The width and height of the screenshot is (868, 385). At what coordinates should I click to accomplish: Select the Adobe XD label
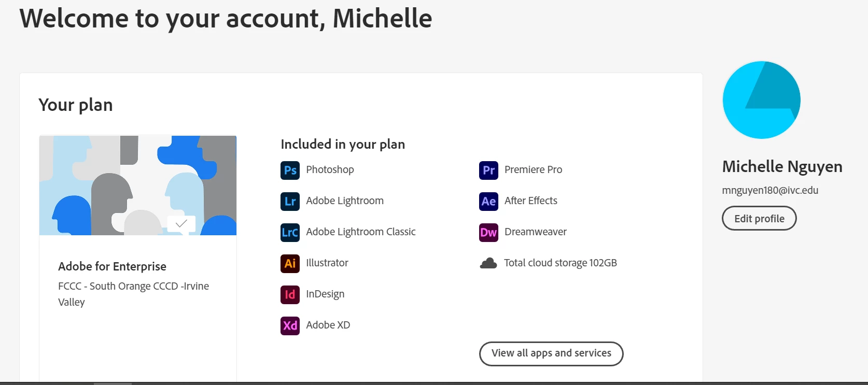coord(328,325)
